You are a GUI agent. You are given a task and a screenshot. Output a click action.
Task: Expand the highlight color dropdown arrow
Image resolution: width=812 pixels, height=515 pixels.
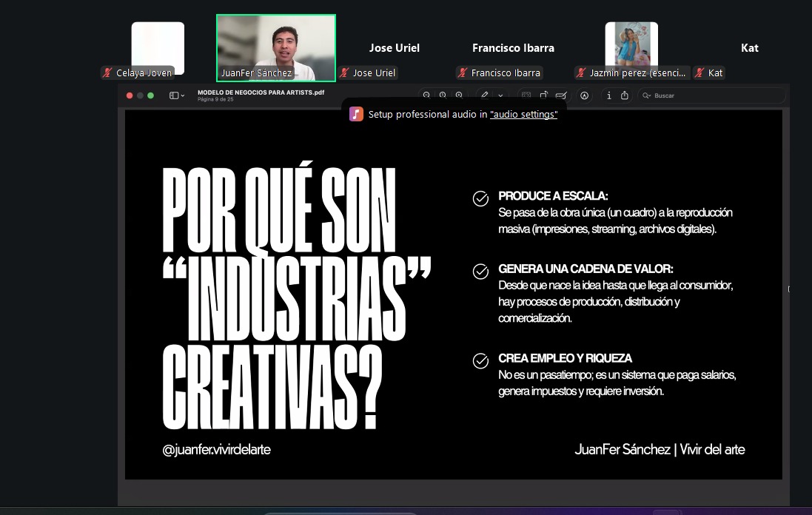pyautogui.click(x=501, y=95)
